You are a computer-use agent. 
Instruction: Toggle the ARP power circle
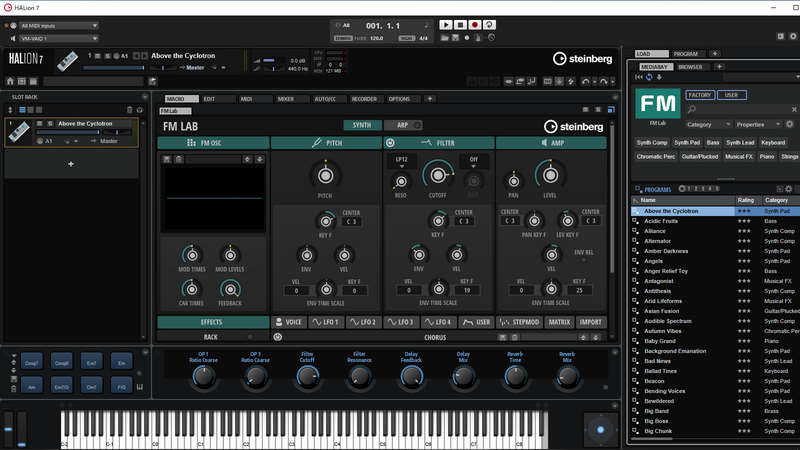[x=417, y=126]
